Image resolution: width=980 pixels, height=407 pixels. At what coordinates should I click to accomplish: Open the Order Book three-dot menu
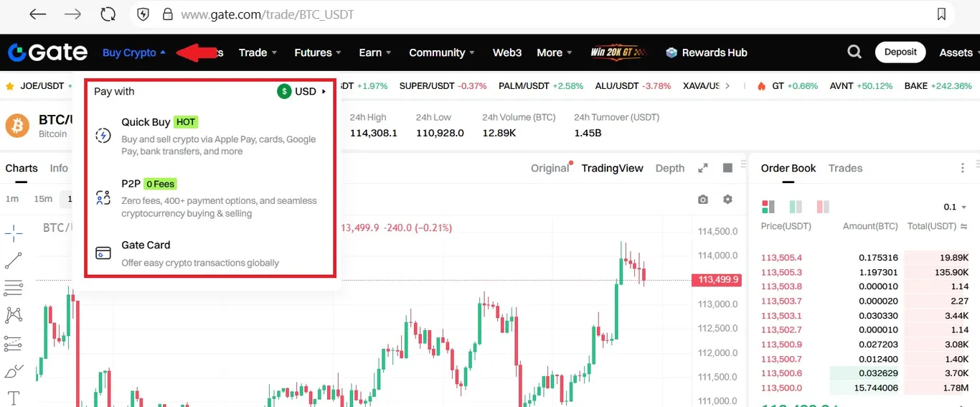tap(963, 168)
